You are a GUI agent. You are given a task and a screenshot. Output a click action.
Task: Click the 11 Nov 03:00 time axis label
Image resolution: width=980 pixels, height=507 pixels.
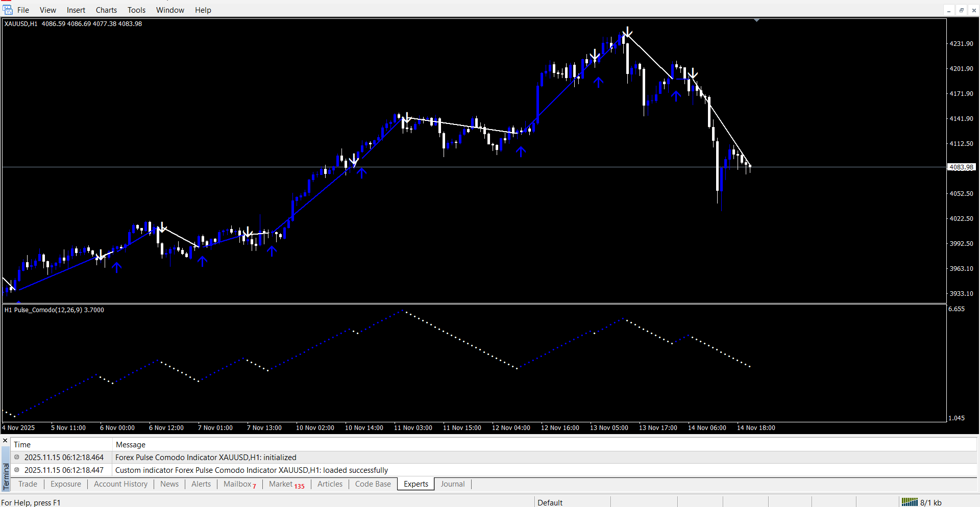pyautogui.click(x=413, y=428)
